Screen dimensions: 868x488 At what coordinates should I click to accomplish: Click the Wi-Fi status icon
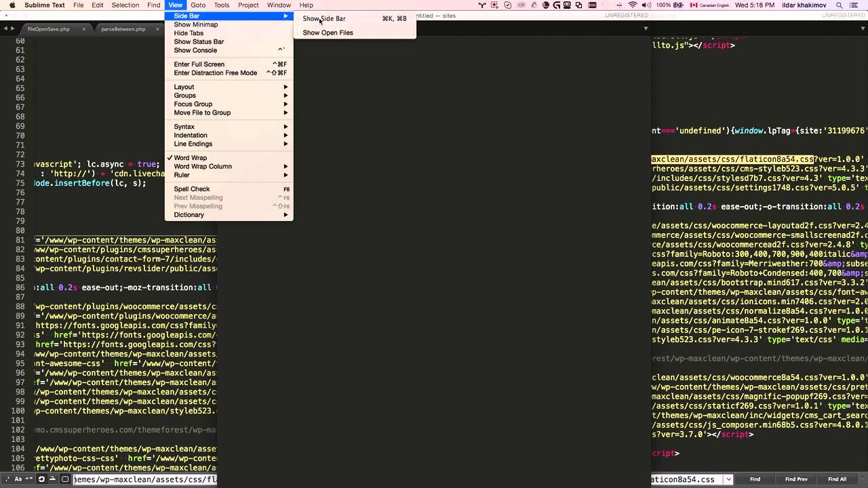point(633,5)
